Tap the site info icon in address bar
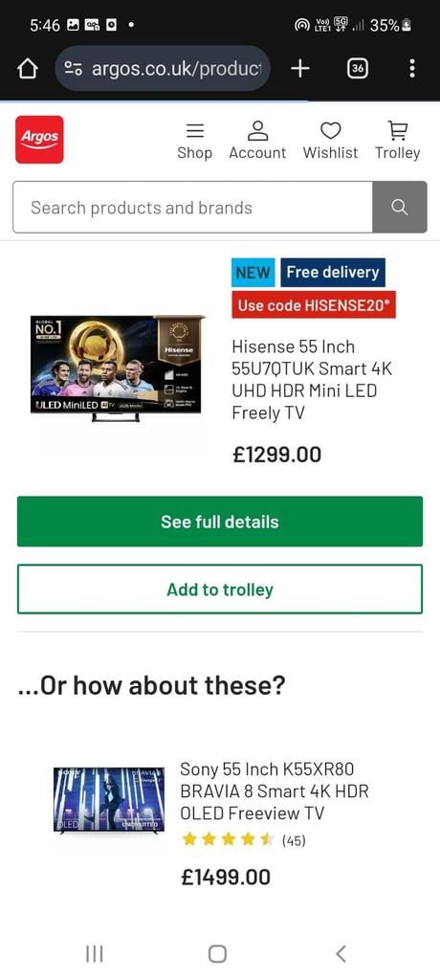440x980 pixels. tap(73, 69)
